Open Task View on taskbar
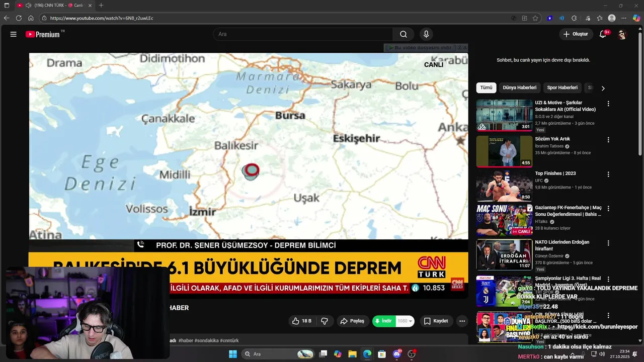Image resolution: width=644 pixels, height=362 pixels. coord(323,354)
